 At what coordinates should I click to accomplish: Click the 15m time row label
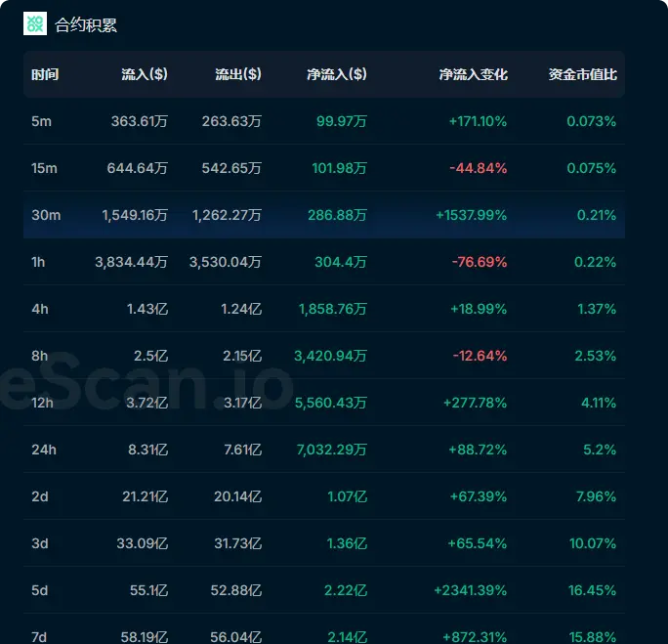tap(44, 168)
